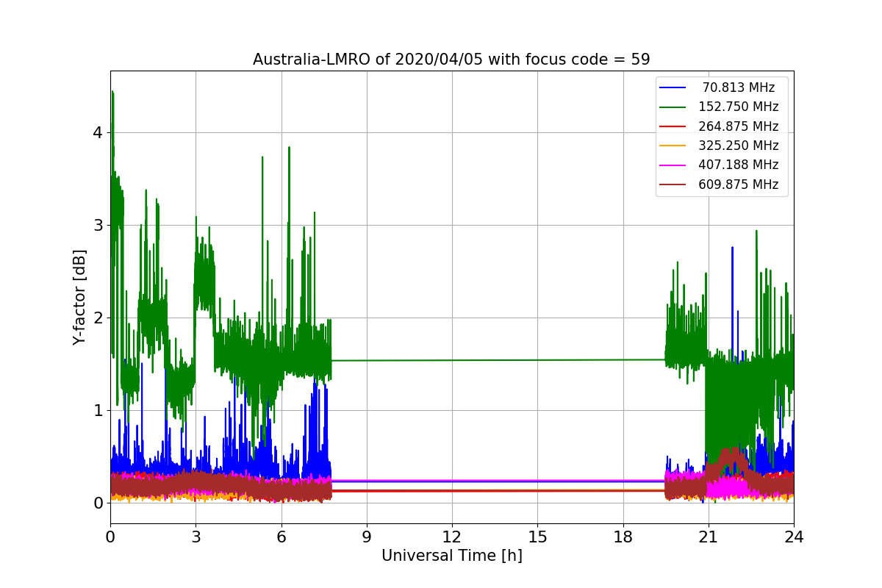Select the 152.750 MHz legend label
Viewport: 882px width, 588px height.
pos(739,107)
